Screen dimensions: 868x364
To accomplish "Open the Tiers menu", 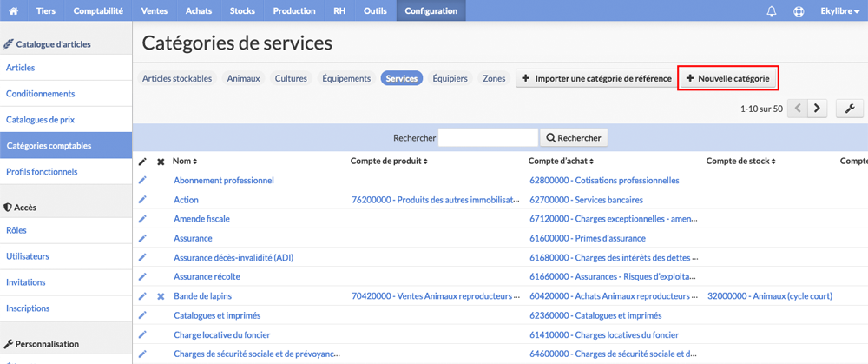I will (x=45, y=10).
